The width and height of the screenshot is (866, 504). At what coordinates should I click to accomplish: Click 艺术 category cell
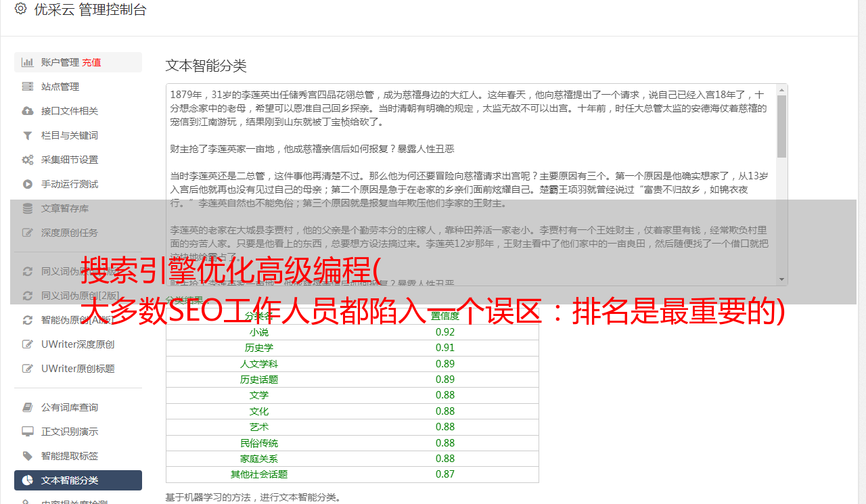[x=259, y=427]
